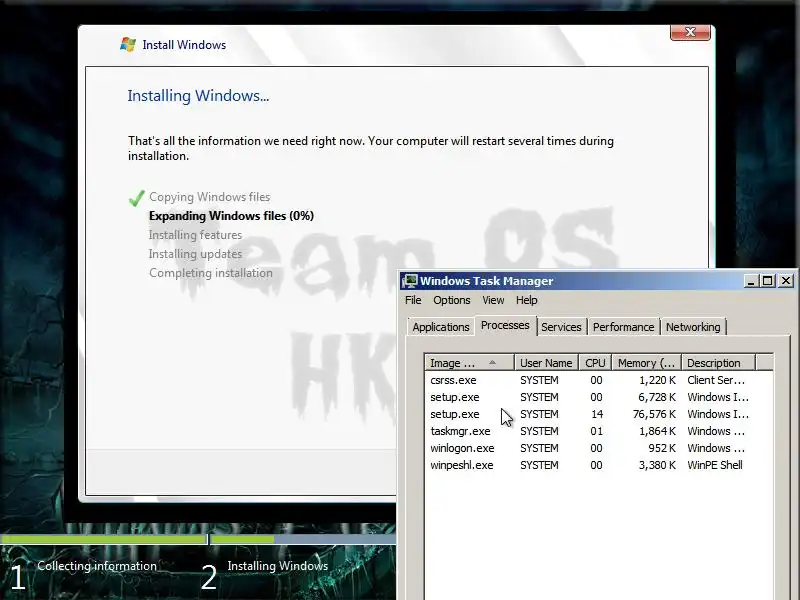Screen dimensions: 800x600
Task: Click the Completing installation step
Action: pos(211,273)
